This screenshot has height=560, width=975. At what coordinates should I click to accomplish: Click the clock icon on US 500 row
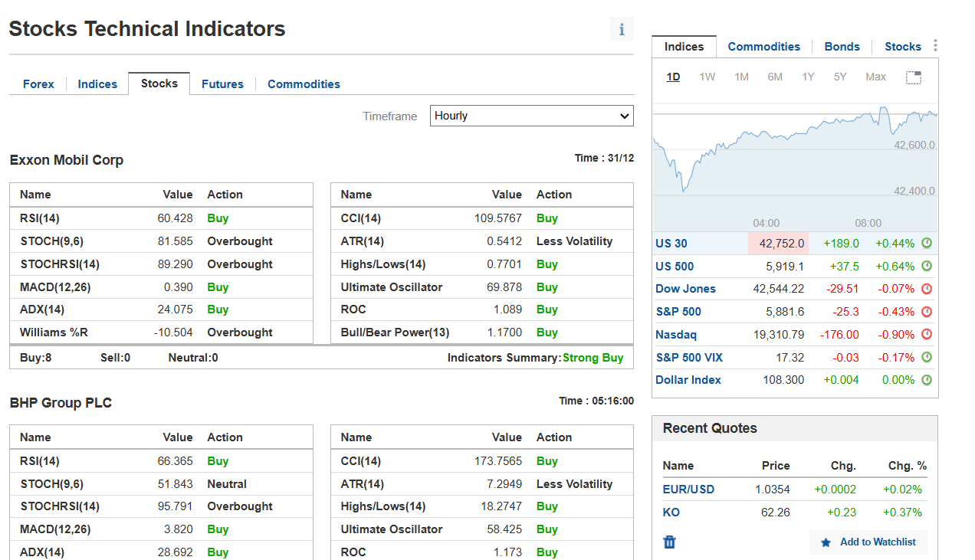[926, 267]
